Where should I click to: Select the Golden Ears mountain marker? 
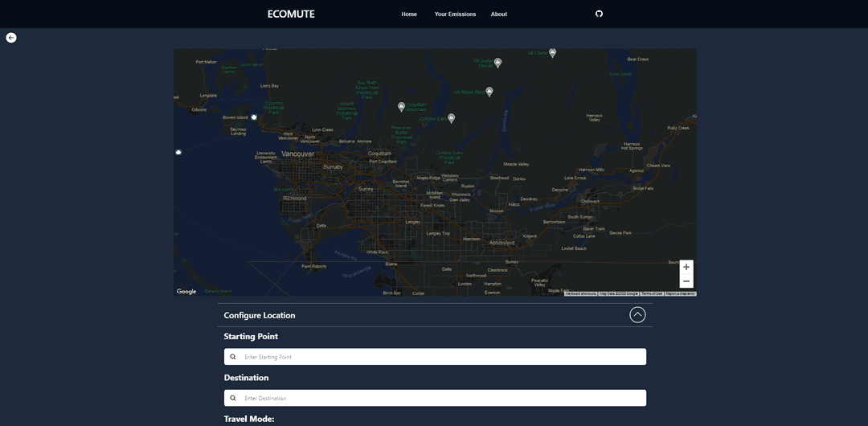point(451,118)
